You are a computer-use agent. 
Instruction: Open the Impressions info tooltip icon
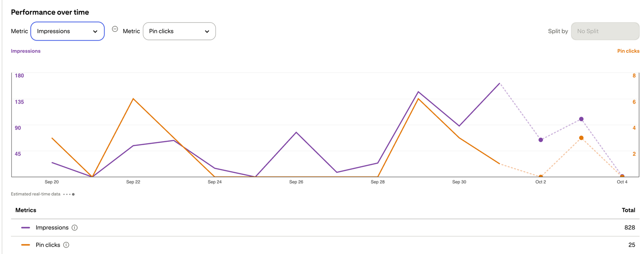point(74,228)
